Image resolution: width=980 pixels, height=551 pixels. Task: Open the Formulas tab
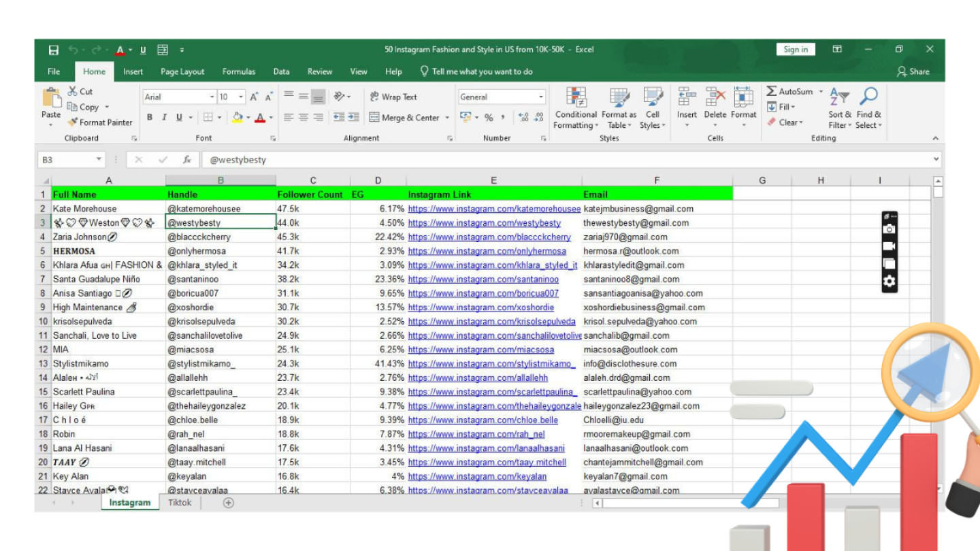[239, 71]
